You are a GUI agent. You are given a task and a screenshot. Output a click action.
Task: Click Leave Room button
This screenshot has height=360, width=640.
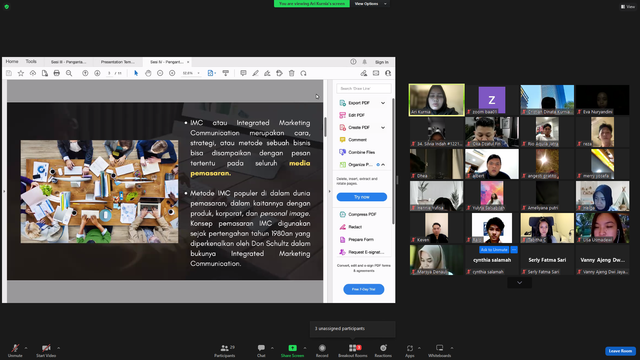pyautogui.click(x=620, y=351)
